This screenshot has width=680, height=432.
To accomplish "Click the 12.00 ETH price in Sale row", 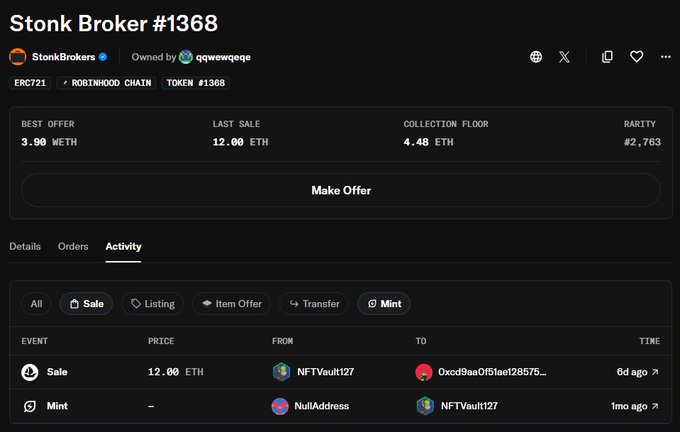I will pos(176,372).
